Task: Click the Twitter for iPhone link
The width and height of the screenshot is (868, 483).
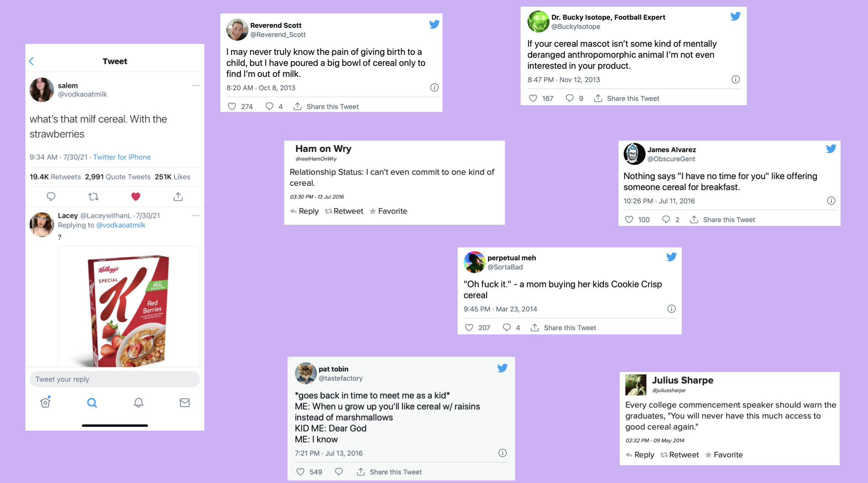Action: coord(122,157)
